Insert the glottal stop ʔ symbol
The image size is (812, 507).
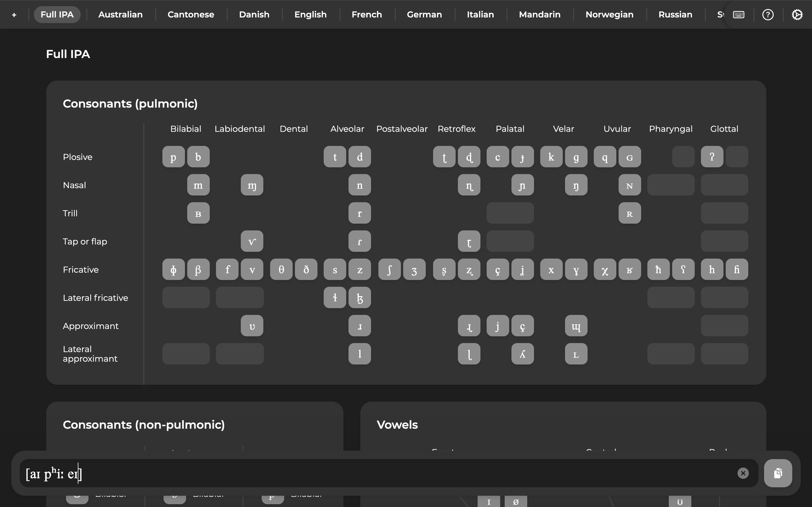click(712, 157)
